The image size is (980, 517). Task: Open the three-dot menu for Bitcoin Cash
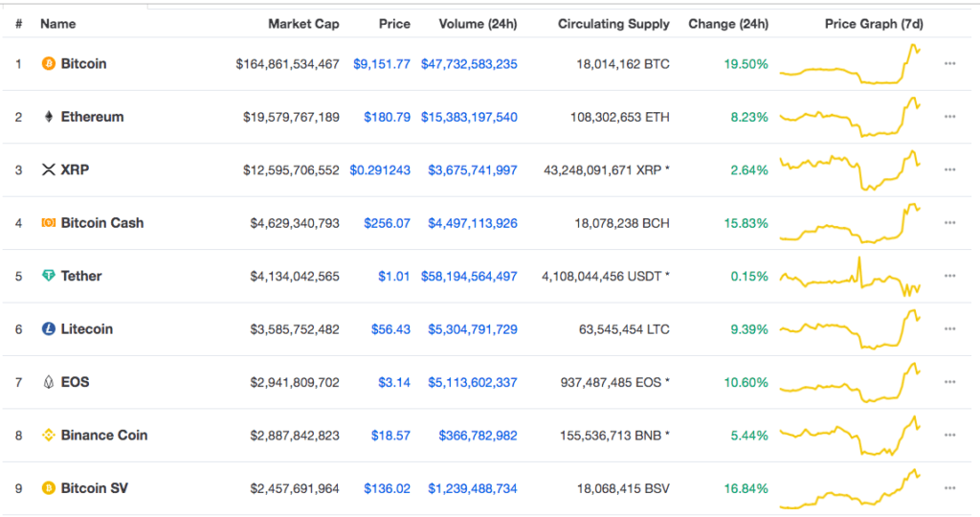pyautogui.click(x=950, y=223)
